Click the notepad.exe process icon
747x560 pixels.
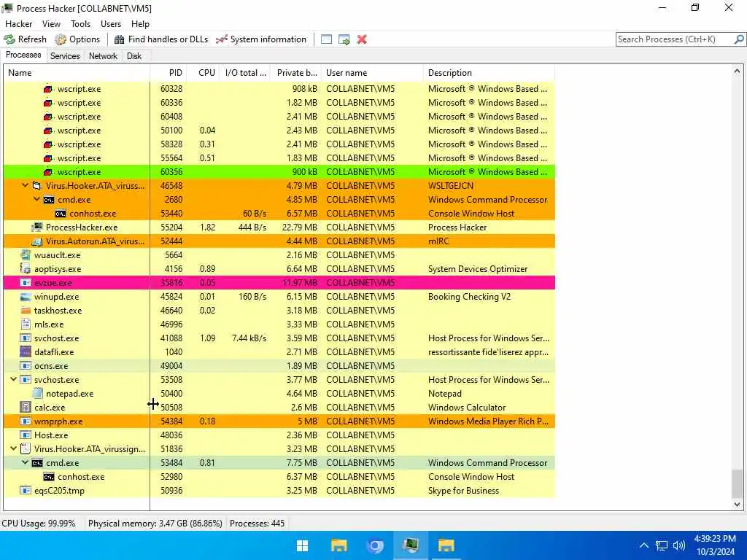click(37, 393)
